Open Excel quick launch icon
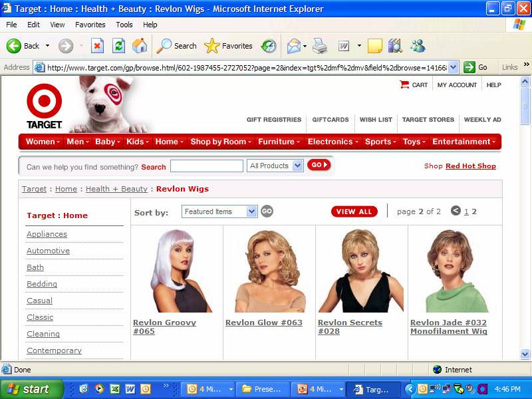 pos(114,388)
